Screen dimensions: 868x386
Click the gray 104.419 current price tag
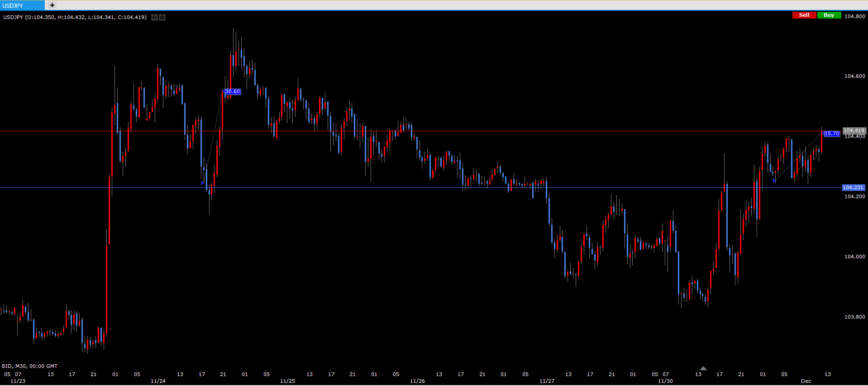[854, 130]
